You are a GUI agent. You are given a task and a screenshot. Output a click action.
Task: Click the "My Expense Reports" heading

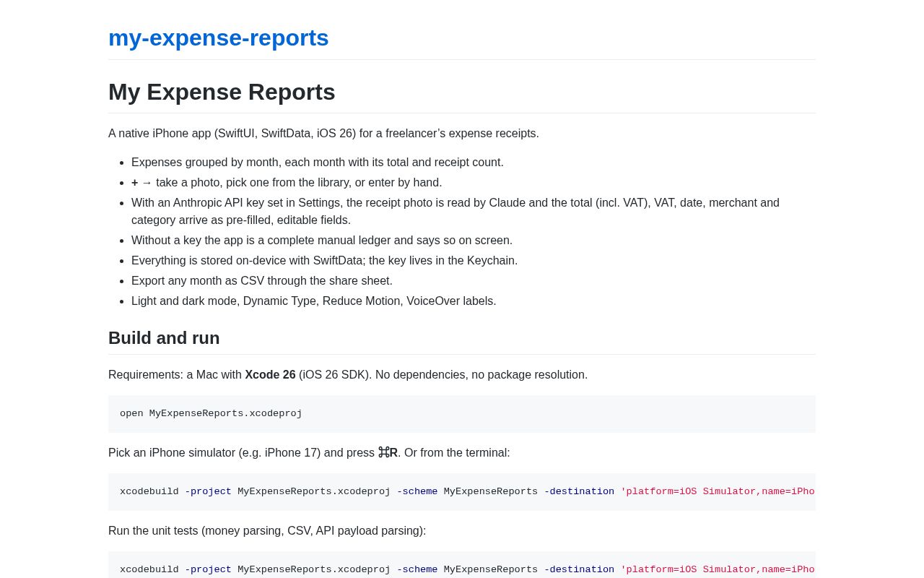tap(222, 92)
